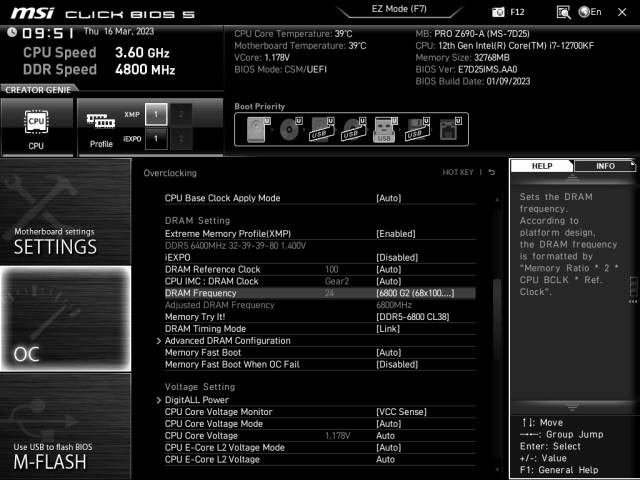Image resolution: width=640 pixels, height=480 pixels.
Task: Close the BIOS with the X icon
Action: pos(622,12)
